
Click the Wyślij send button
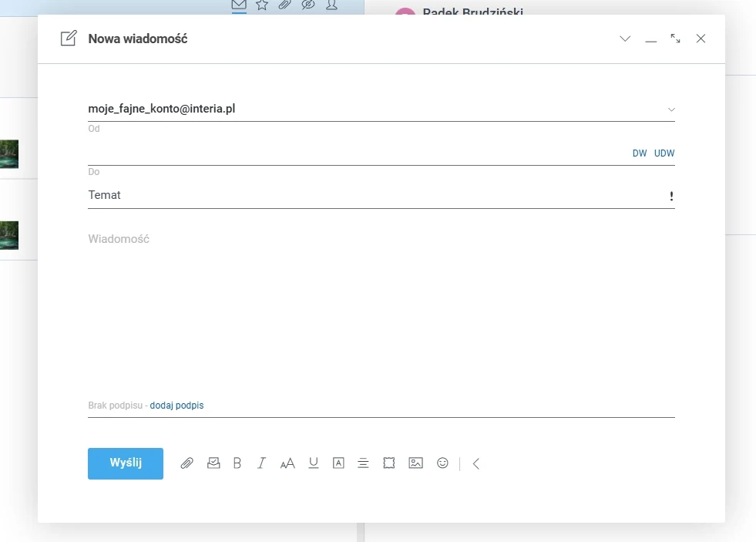(126, 463)
